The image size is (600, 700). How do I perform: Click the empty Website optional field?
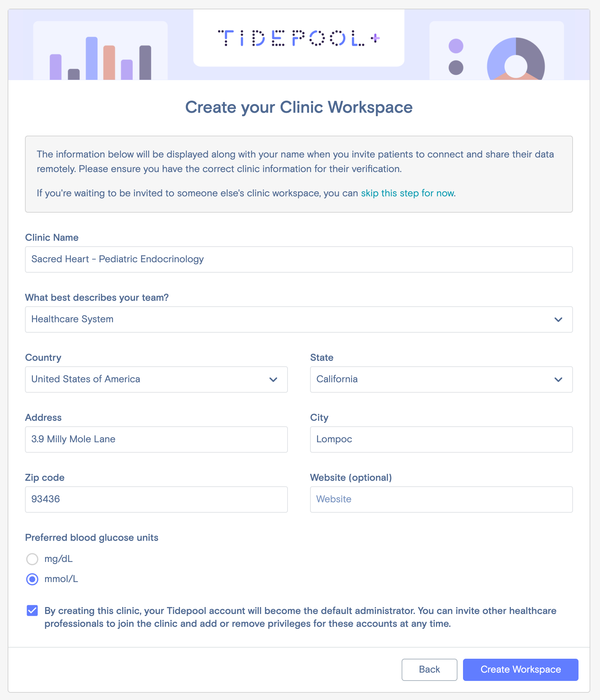[441, 500]
